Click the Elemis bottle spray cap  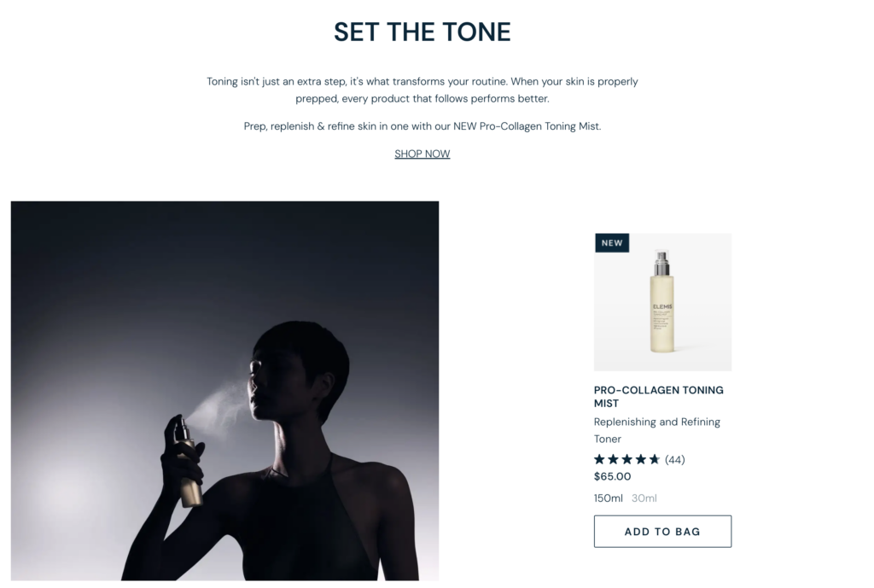[x=661, y=263]
